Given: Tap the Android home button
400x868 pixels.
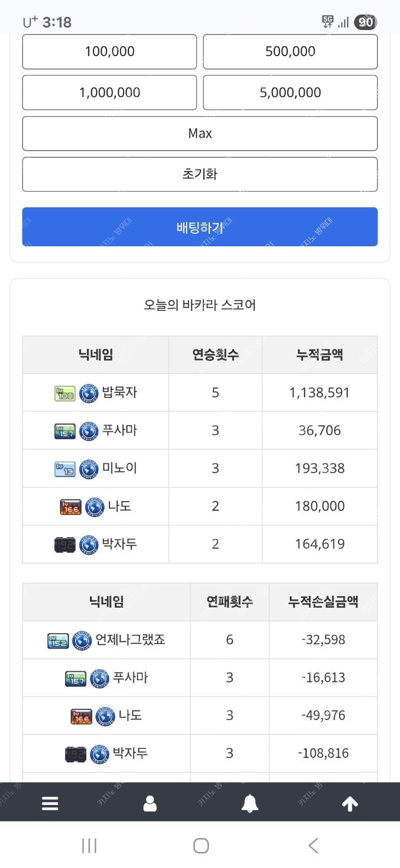Looking at the screenshot, I should pos(201,845).
